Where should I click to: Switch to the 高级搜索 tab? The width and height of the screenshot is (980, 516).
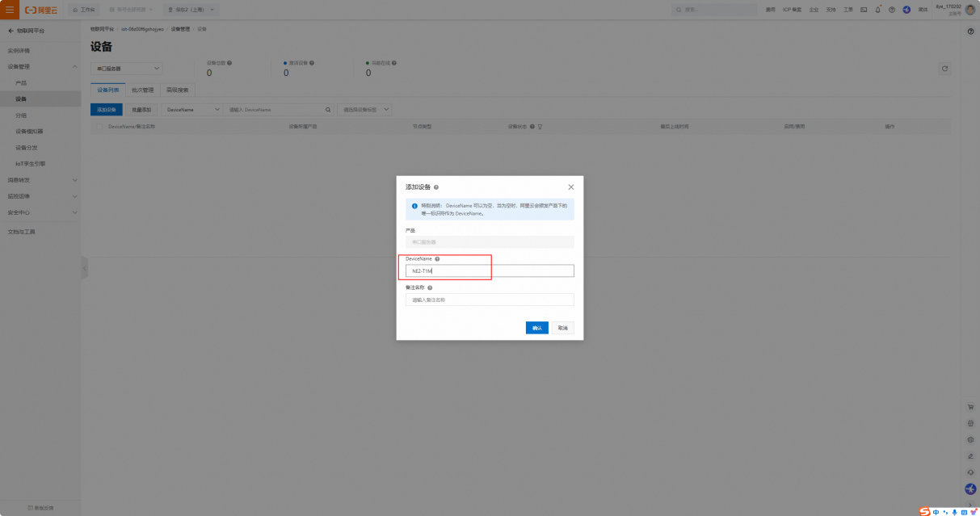pyautogui.click(x=178, y=90)
